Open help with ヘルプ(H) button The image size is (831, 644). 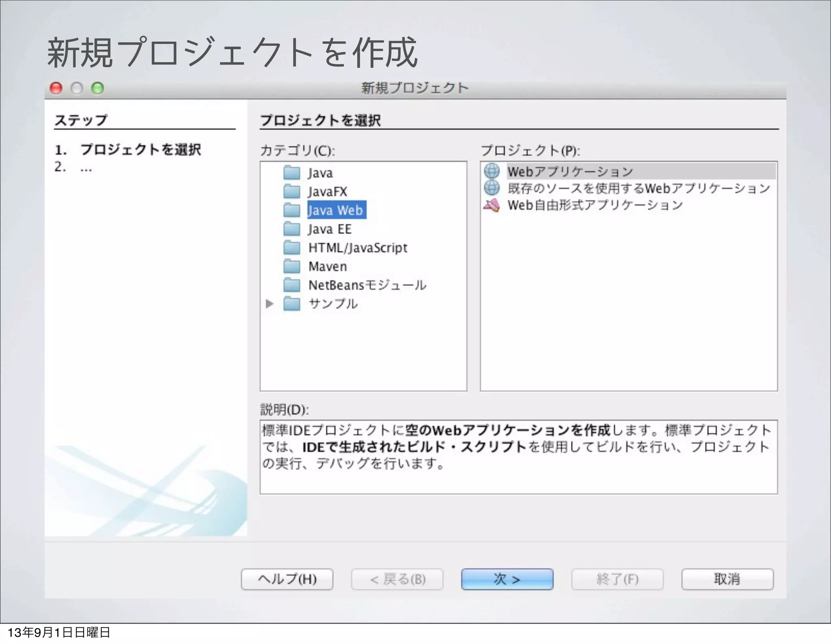[287, 579]
